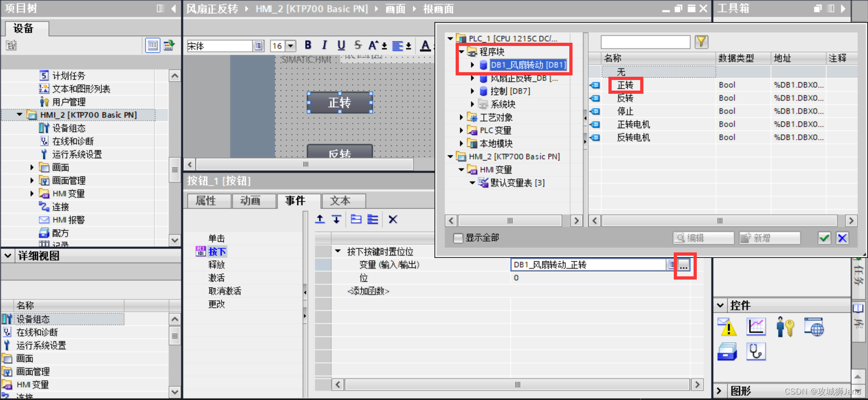Toggle strikethrough text formatting
The height and width of the screenshot is (400, 868).
[x=358, y=45]
